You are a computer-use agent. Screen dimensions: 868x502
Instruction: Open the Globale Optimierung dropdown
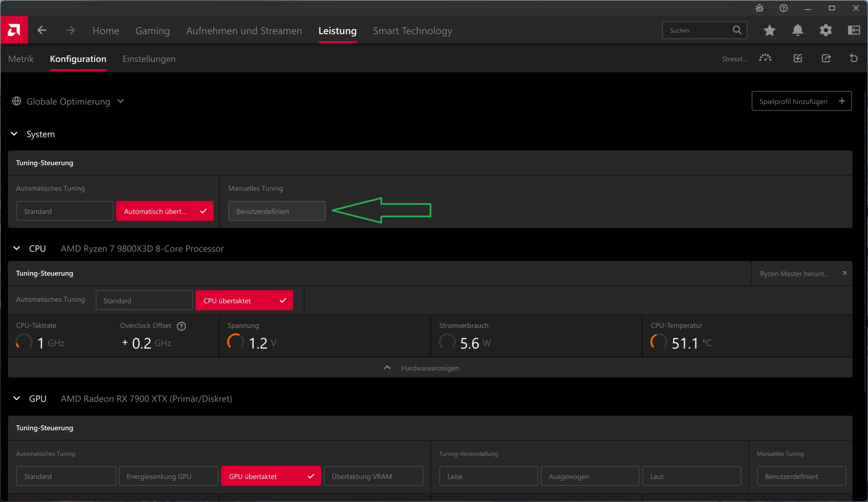(68, 101)
